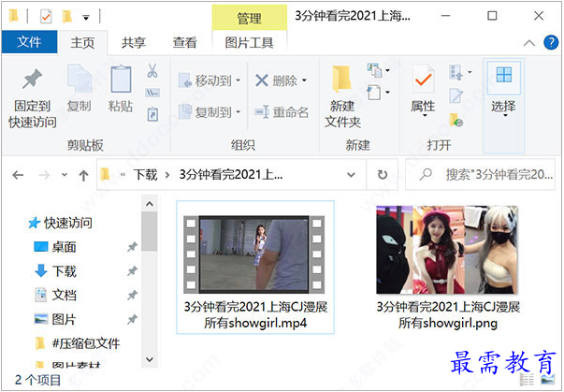Click the New folder quick access toolbar icon
The image size is (564, 392).
pos(66,16)
